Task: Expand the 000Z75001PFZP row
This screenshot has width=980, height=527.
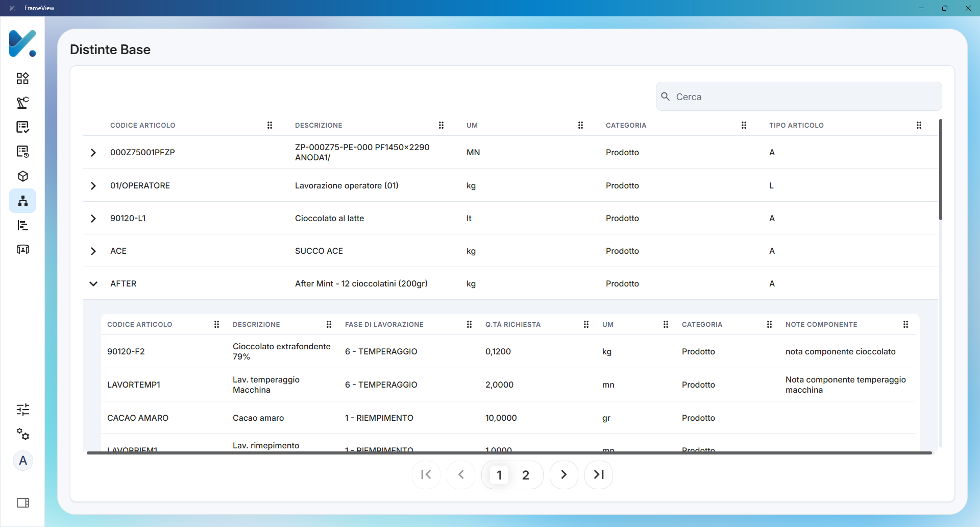Action: 93,153
